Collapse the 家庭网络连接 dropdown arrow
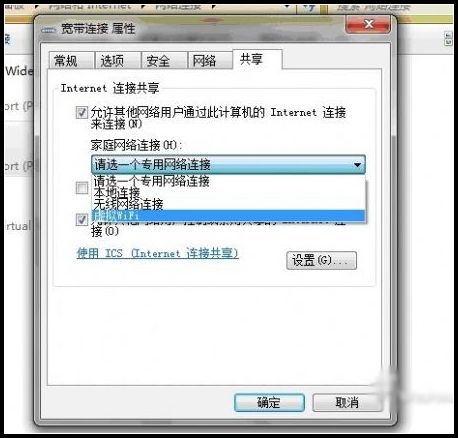The image size is (458, 438). pyautogui.click(x=357, y=165)
